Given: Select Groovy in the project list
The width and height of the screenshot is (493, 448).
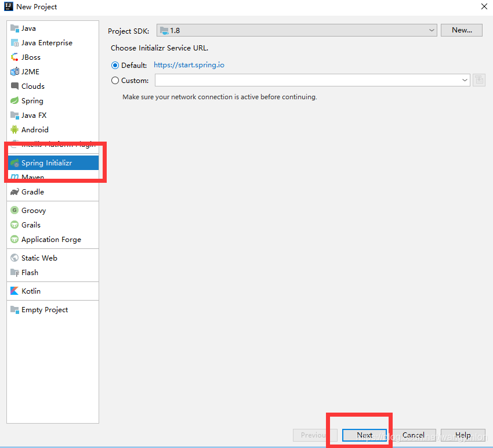Looking at the screenshot, I should pyautogui.click(x=53, y=210).
